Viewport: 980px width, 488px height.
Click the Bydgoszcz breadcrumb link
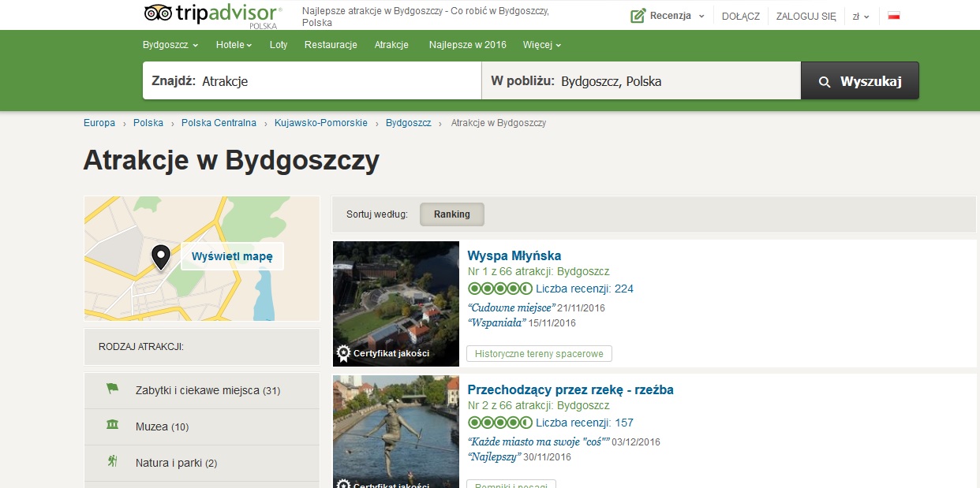tap(409, 123)
